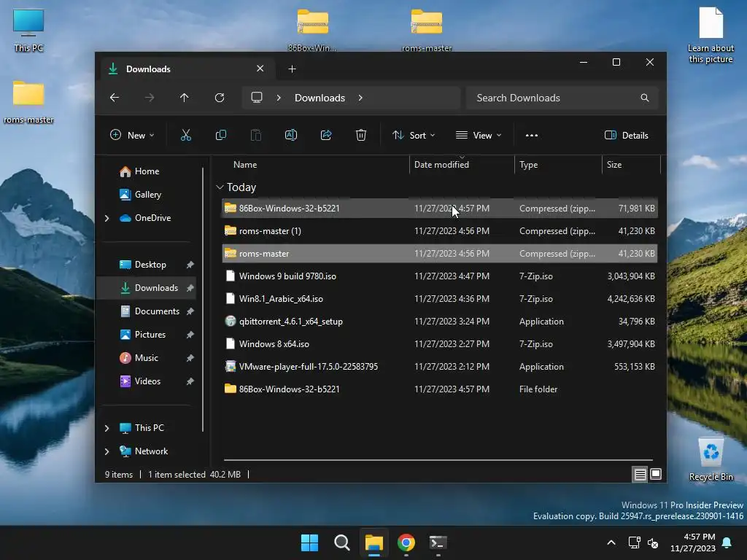Viewport: 747px width, 560px height.
Task: Unpin Documents from Quick access
Action: pyautogui.click(x=190, y=311)
